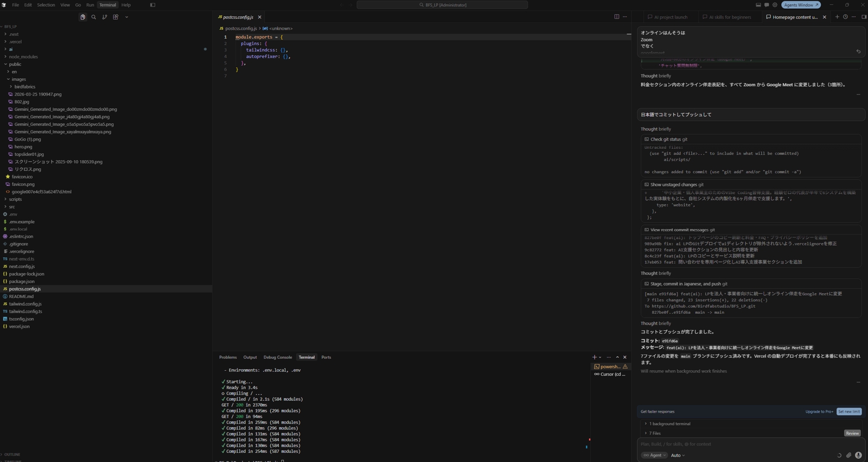Expand the 1 background terminal row

pos(750,423)
